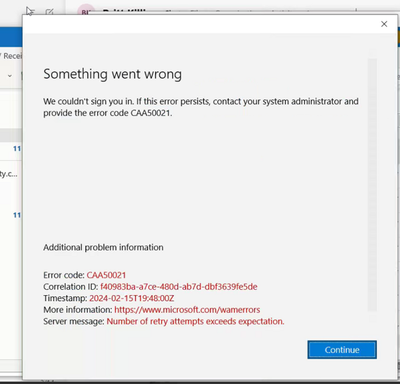Click the select-mode arrow icon behind dialog
Screen dimensions: 400x384
30,11
